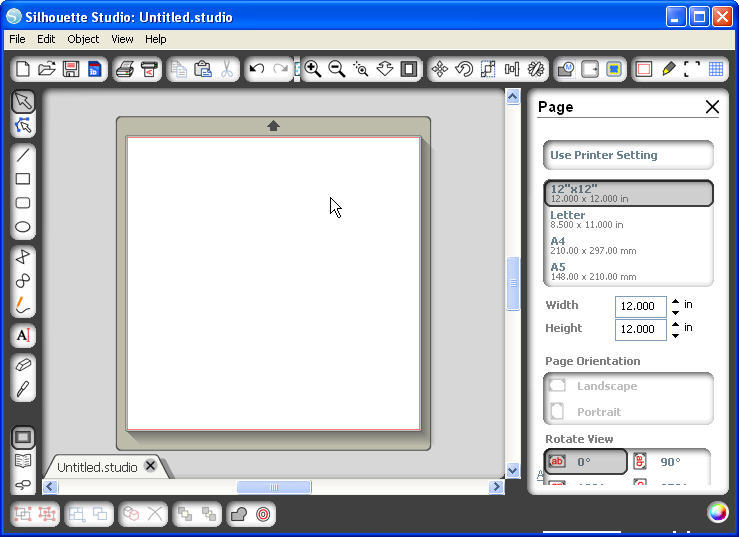Open the Scale panel icon
The image size is (739, 537).
[x=488, y=69]
